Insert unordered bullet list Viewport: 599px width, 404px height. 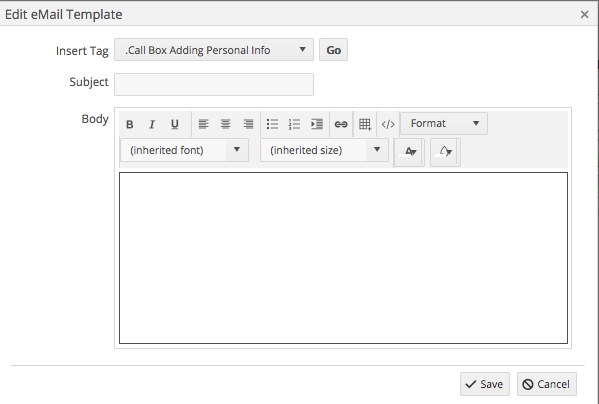point(272,124)
